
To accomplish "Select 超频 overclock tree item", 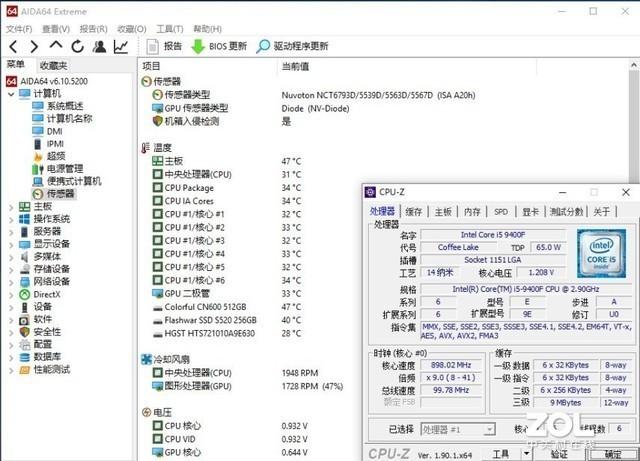I will click(49, 156).
